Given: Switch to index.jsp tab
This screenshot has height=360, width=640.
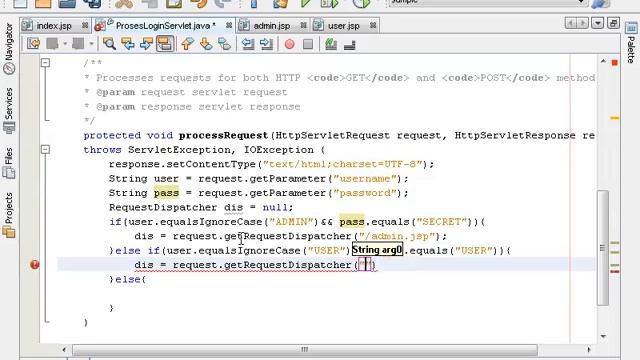Looking at the screenshot, I should click(x=54, y=26).
